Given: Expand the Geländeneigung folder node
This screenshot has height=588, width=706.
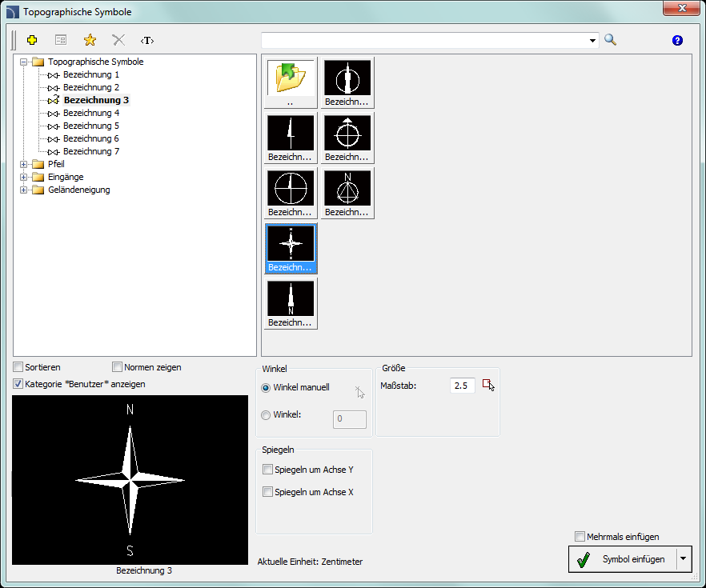Looking at the screenshot, I should point(24,190).
